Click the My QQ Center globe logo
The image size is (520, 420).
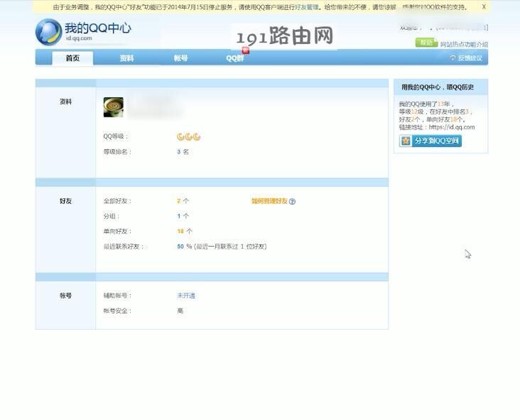click(x=49, y=32)
